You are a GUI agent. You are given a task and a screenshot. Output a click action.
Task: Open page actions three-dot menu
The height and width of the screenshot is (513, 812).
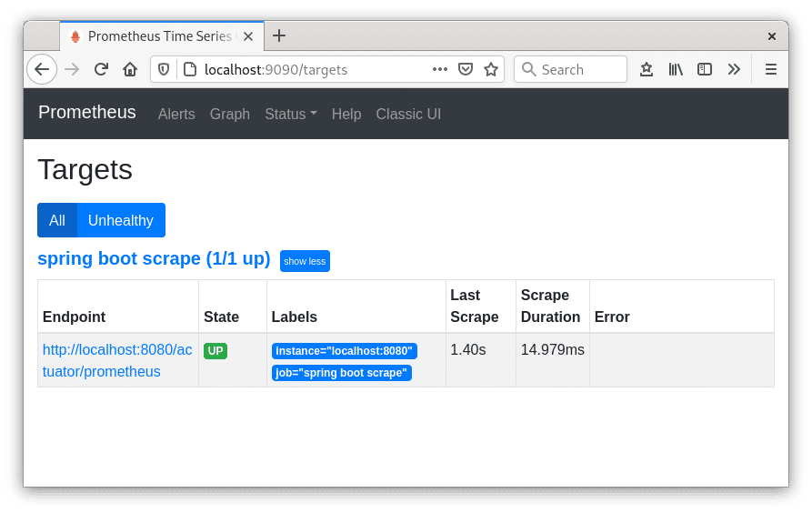coord(440,69)
